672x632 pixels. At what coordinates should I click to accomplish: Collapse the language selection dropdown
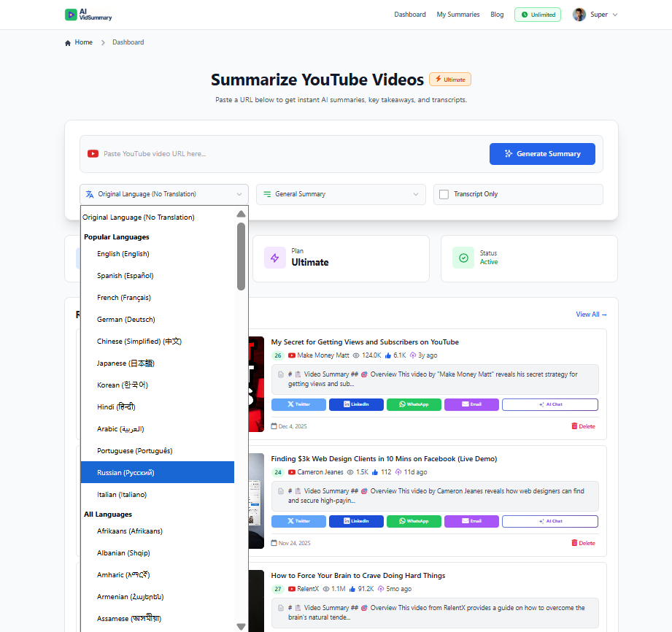coord(163,194)
